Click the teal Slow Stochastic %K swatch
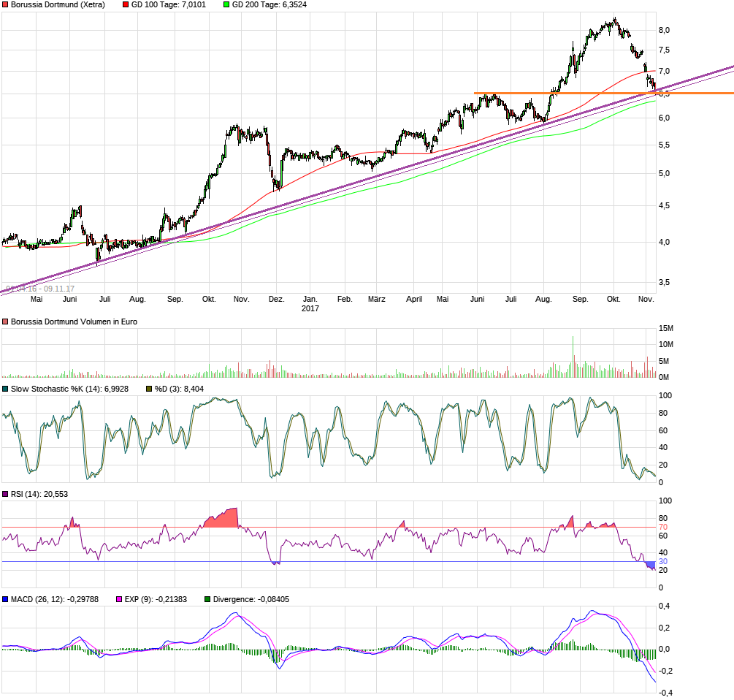 point(5,389)
